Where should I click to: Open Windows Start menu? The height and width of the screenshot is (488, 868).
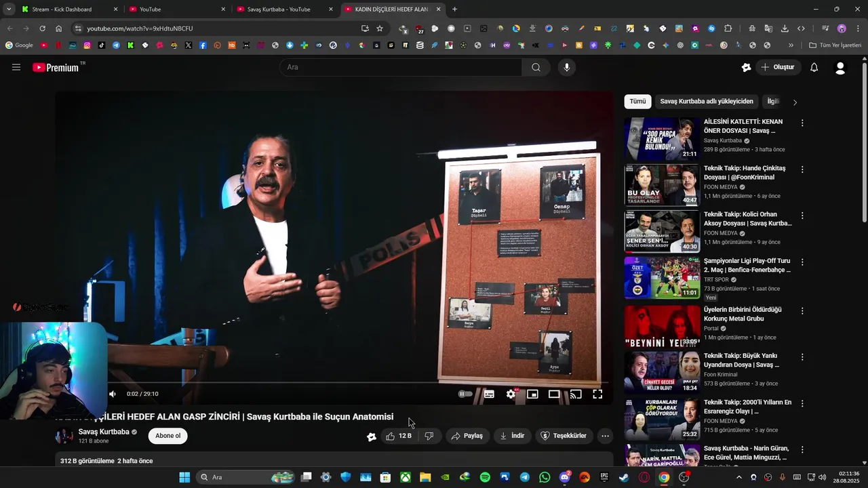tap(184, 477)
